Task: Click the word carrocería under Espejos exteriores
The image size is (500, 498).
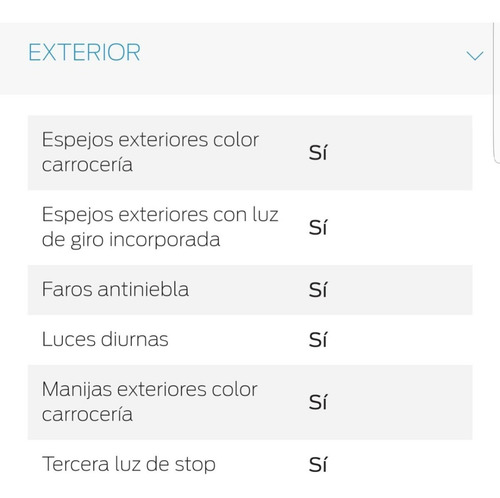Action: pyautogui.click(x=87, y=165)
